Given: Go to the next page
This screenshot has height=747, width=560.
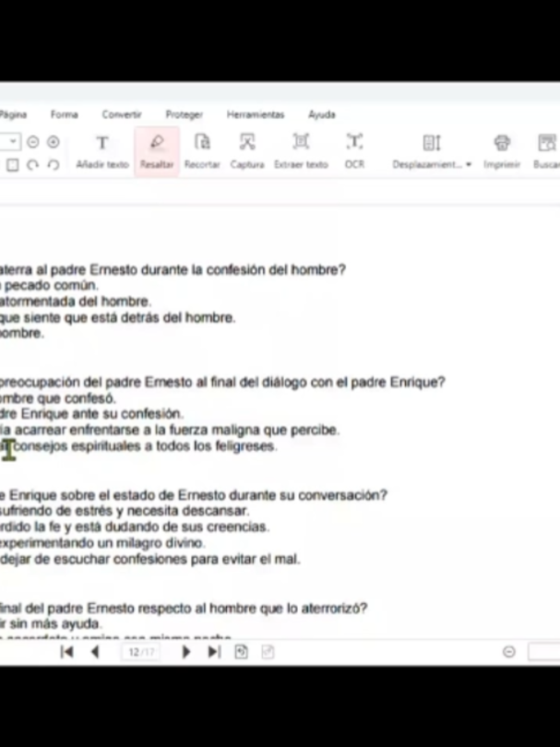Looking at the screenshot, I should click(186, 652).
